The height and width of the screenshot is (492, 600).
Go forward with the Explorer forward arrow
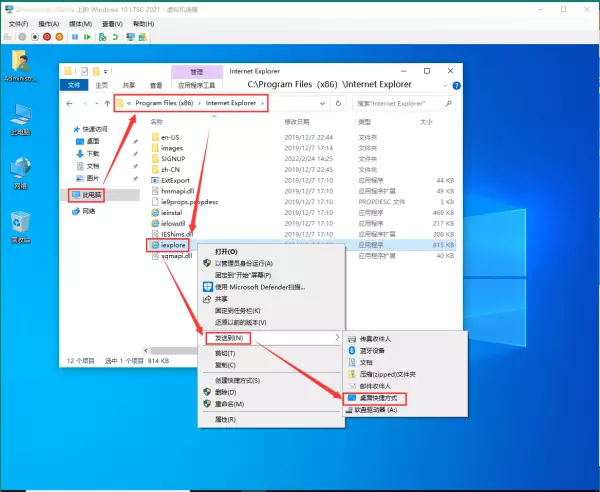pyautogui.click(x=85, y=103)
